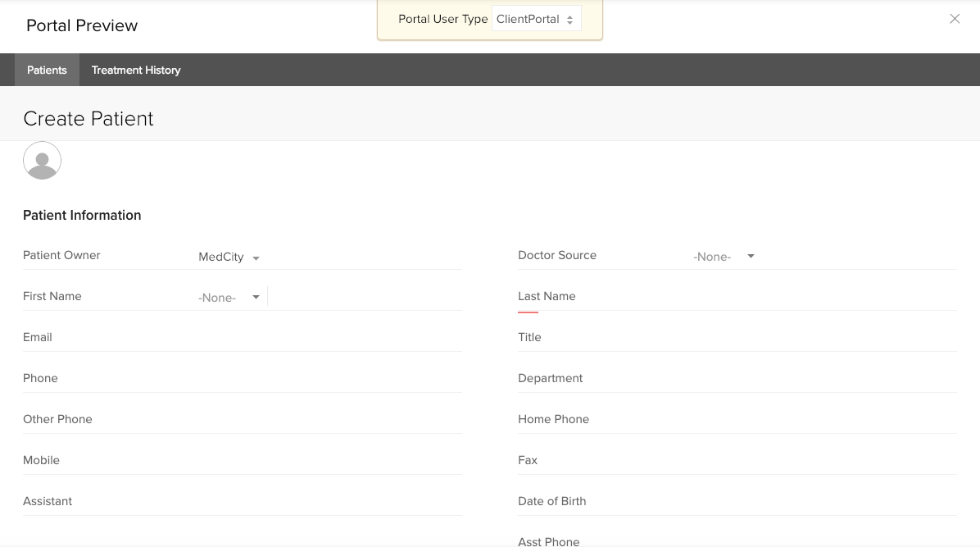Focus the Assistant input field

click(328, 502)
